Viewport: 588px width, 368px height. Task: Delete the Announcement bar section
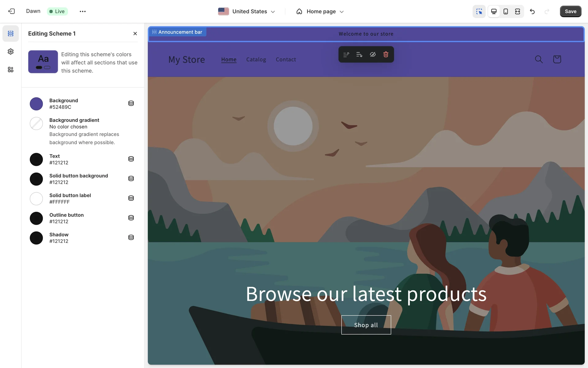(x=386, y=55)
